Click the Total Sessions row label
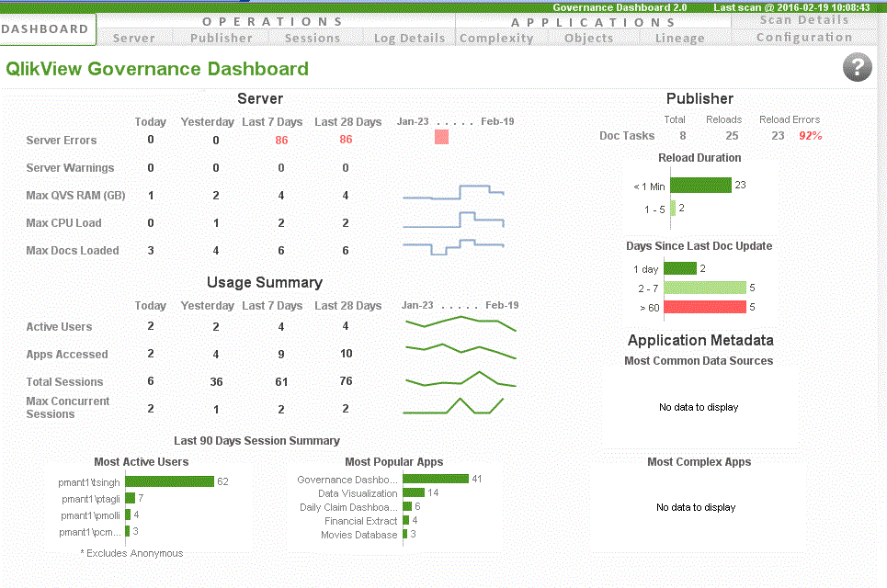This screenshot has width=887, height=588. [x=64, y=381]
